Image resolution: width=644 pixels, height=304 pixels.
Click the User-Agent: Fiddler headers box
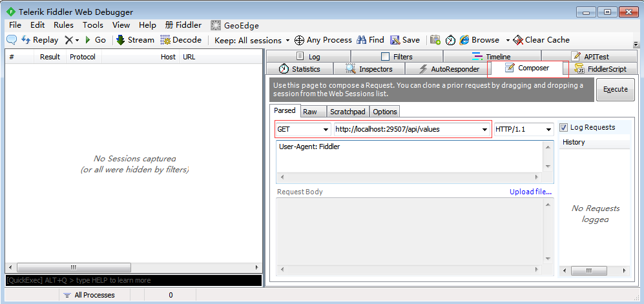[410, 157]
